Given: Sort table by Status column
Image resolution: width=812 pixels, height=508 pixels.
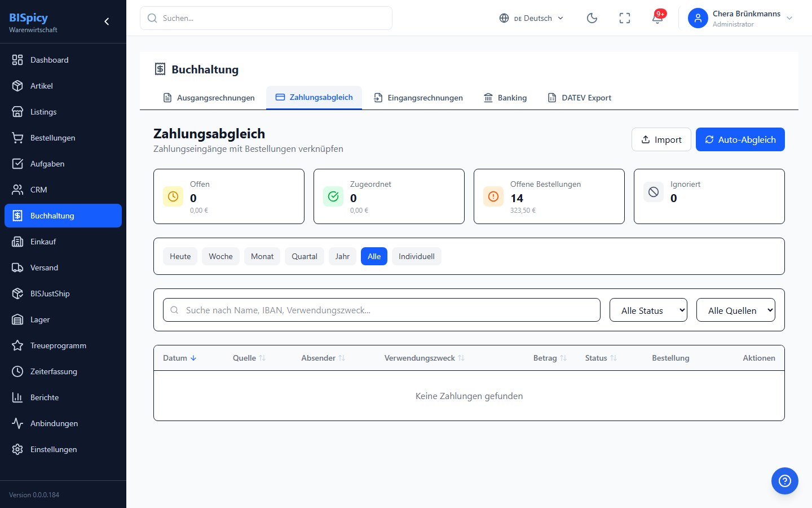Looking at the screenshot, I should [601, 358].
